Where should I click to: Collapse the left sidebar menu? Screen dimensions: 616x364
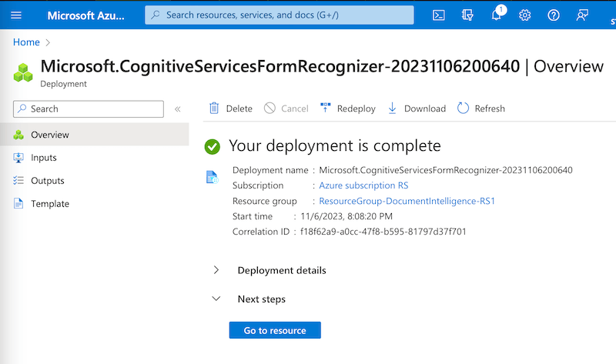click(178, 109)
